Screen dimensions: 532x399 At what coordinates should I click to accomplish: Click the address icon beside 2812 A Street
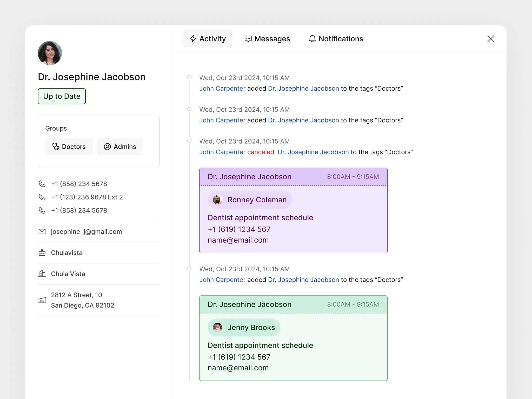point(42,300)
